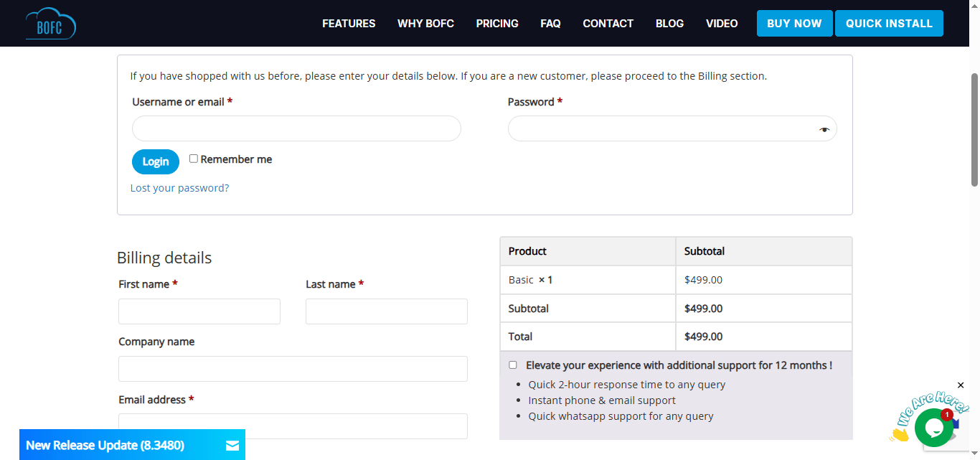The height and width of the screenshot is (460, 980).
Task: Click the QUICK INSTALL button
Action: coord(889,23)
